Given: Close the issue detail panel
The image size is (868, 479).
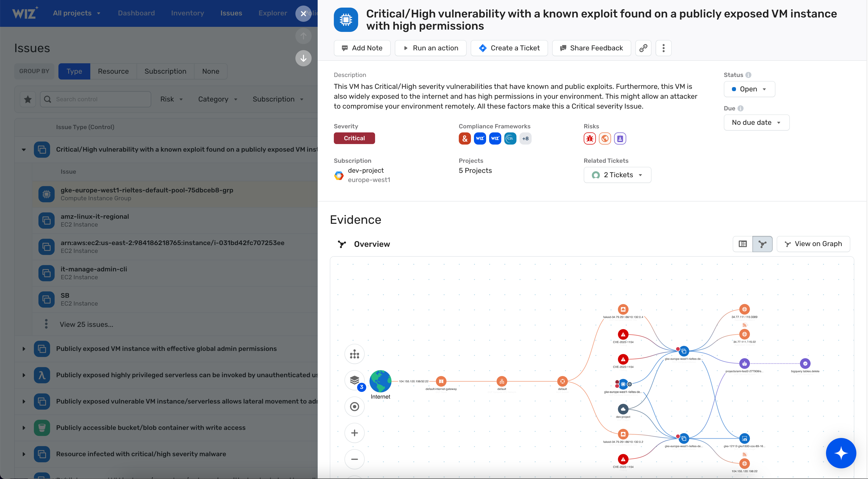Looking at the screenshot, I should pyautogui.click(x=303, y=13).
